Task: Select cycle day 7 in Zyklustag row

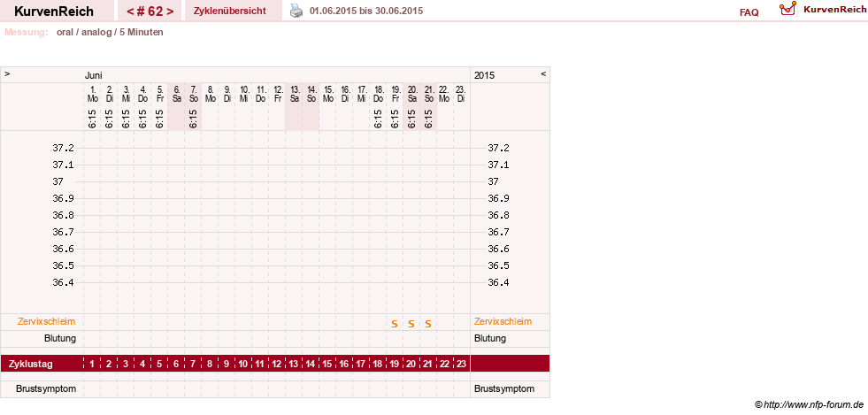Action: 193,364
